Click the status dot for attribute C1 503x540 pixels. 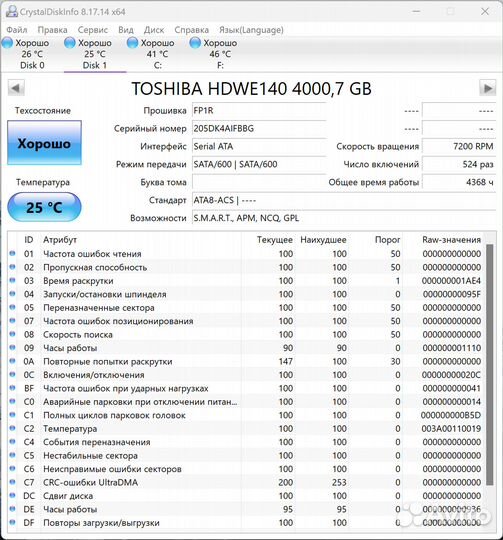pos(12,415)
